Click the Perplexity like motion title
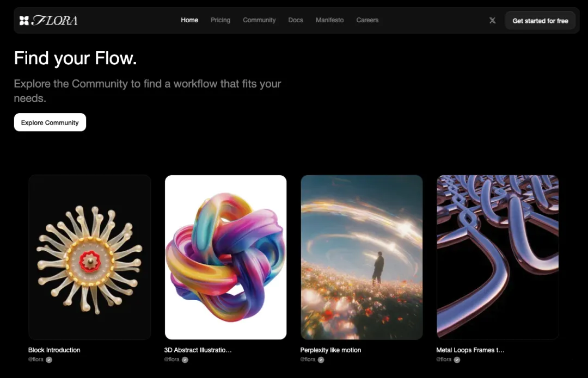Screen dimensions: 588x378 coord(331,350)
